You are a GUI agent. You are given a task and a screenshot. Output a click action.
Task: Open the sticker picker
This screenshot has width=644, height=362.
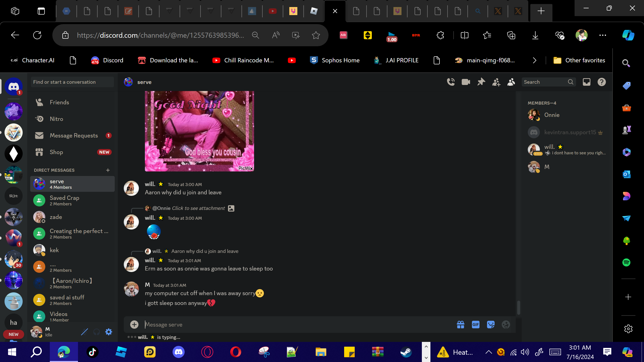(x=491, y=325)
